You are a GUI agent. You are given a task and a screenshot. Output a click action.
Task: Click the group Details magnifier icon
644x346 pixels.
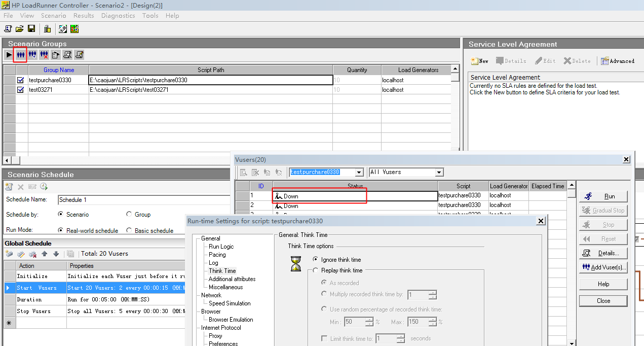[67, 54]
